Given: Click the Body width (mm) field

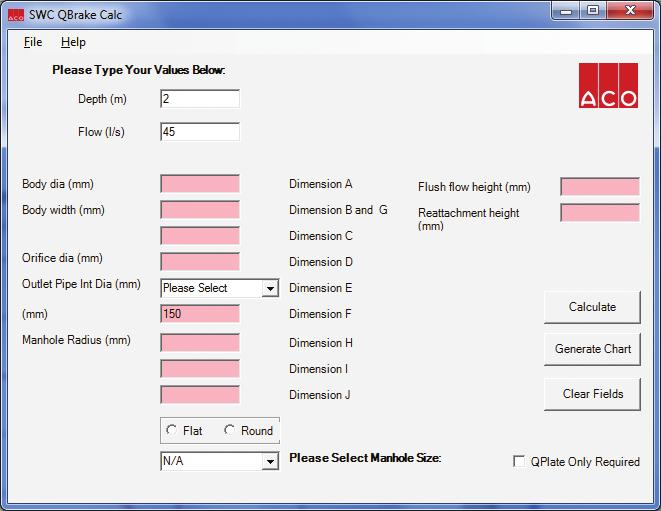Looking at the screenshot, I should pos(200,210).
